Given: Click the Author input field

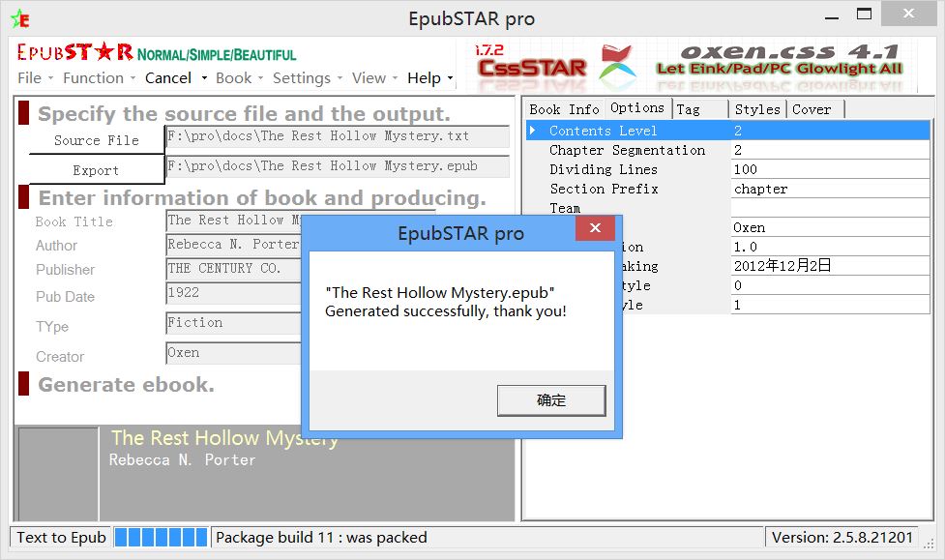Looking at the screenshot, I should [x=233, y=245].
